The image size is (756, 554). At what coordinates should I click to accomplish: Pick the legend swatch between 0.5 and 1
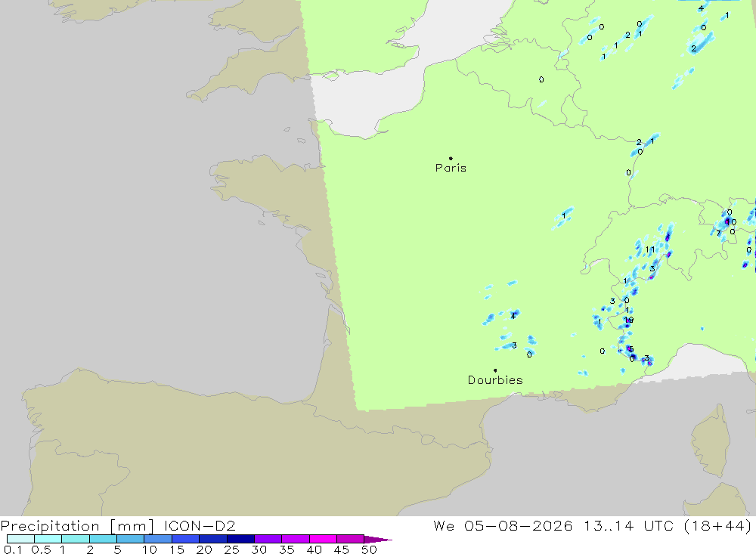click(x=48, y=539)
